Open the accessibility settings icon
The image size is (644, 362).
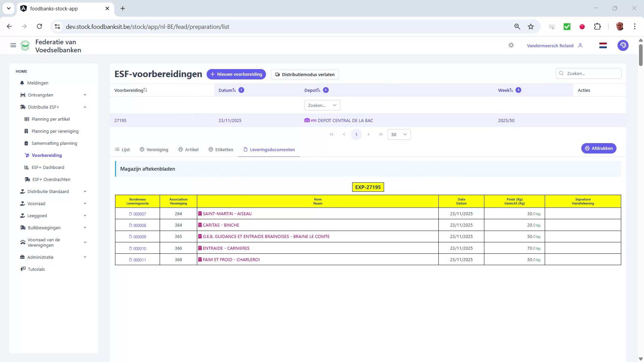coord(623,45)
